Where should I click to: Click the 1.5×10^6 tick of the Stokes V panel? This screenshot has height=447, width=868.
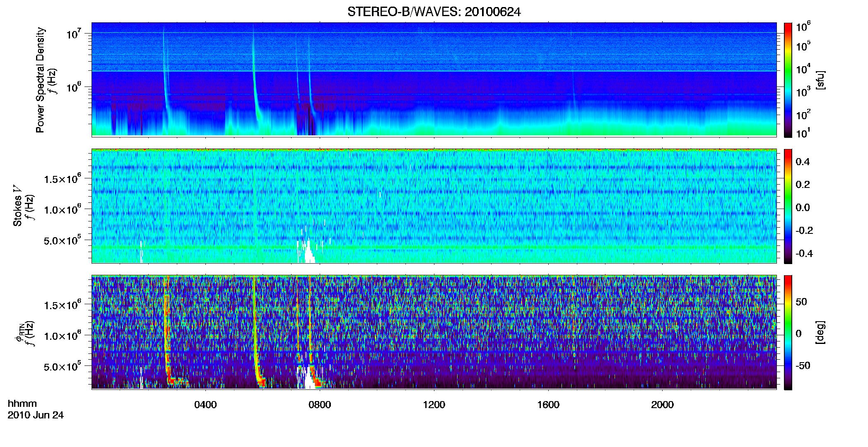63,179
